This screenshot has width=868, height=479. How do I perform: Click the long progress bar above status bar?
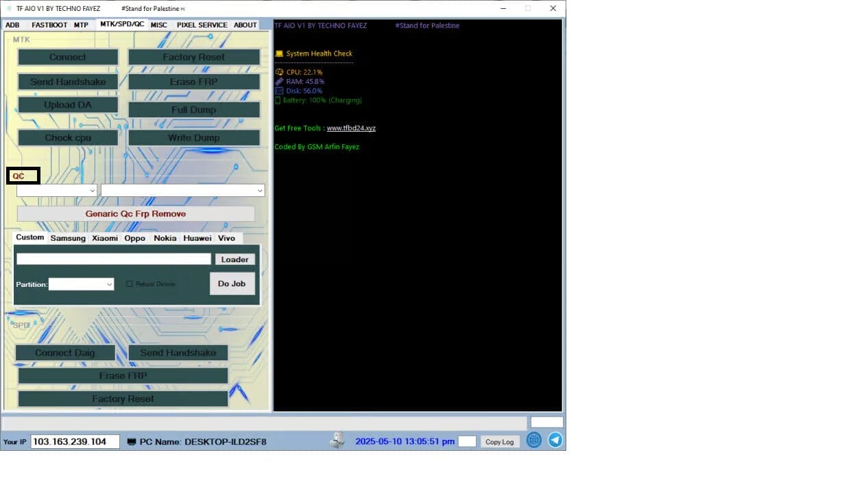point(265,422)
